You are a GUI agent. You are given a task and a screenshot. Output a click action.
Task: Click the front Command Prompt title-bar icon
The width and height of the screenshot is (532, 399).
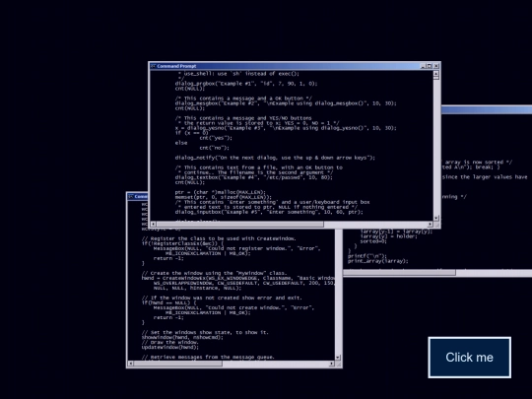click(154, 66)
